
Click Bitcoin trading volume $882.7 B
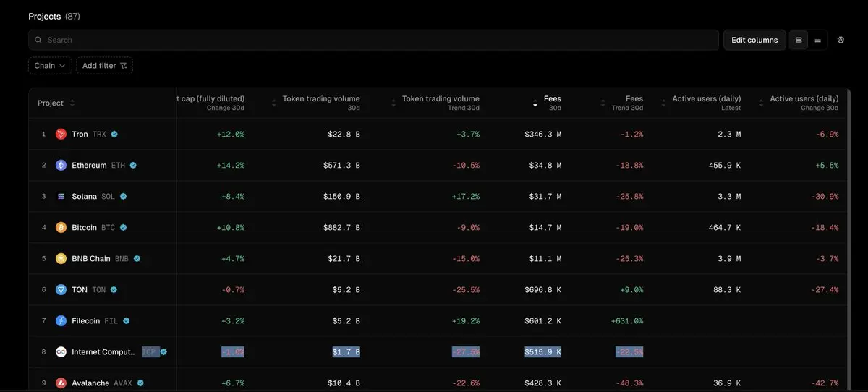click(341, 228)
